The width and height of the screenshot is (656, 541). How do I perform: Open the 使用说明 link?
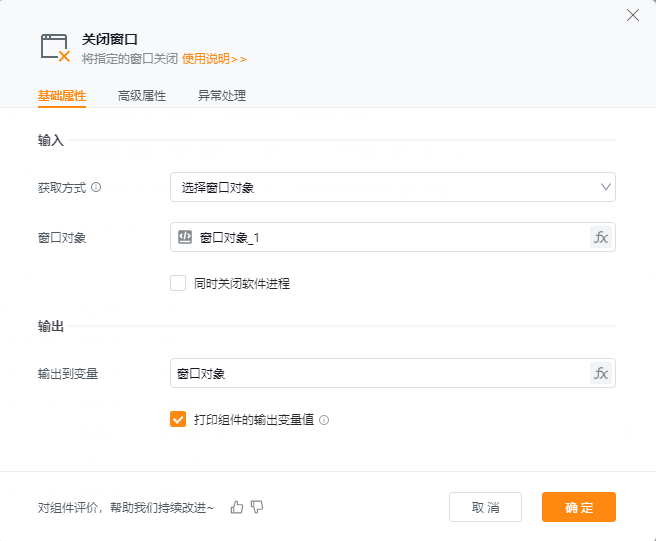pyautogui.click(x=213, y=59)
